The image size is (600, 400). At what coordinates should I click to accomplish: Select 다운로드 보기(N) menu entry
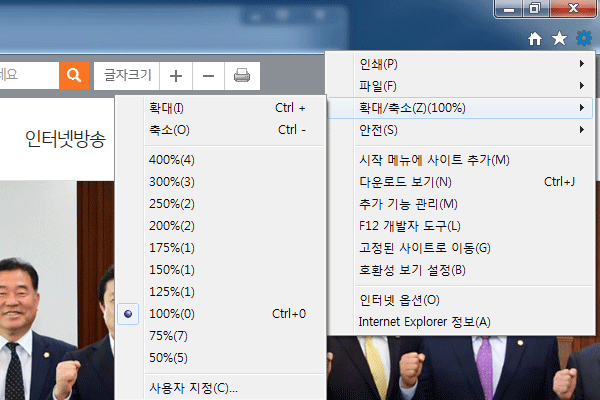pos(460,182)
